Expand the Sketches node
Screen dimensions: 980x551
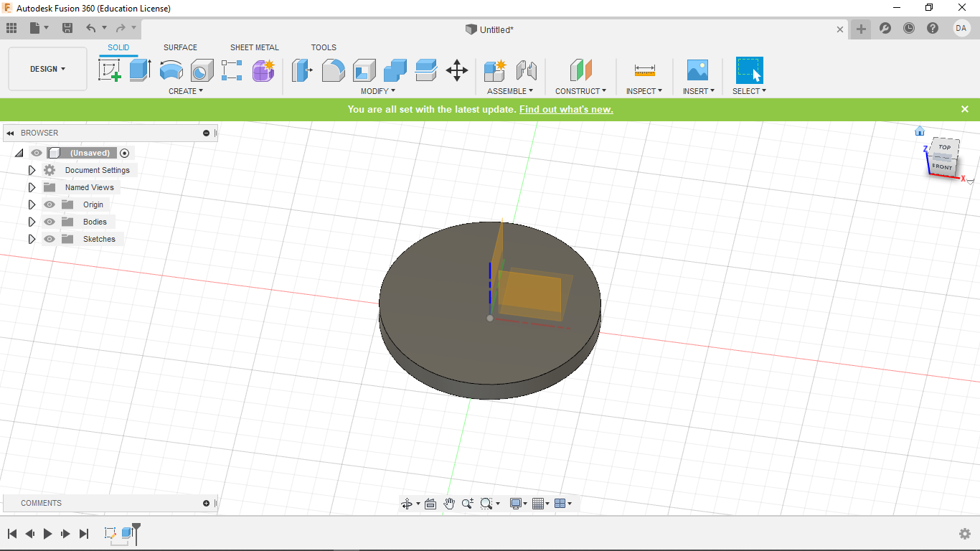pos(32,239)
